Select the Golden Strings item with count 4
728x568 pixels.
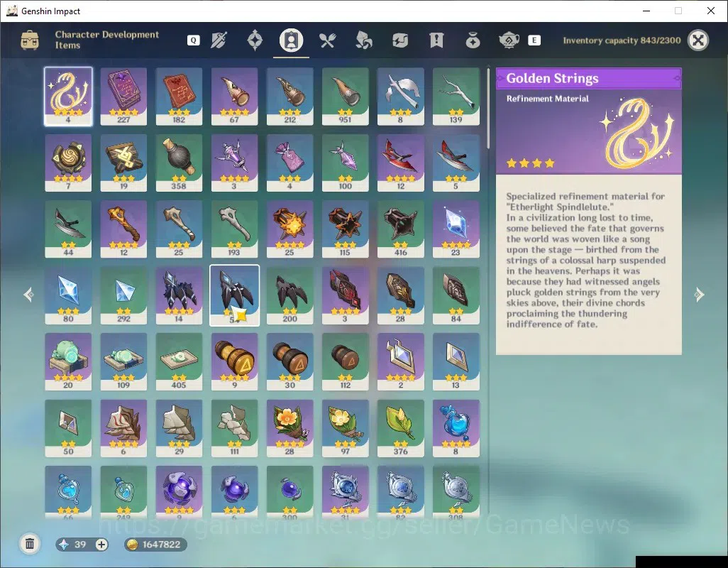pos(68,97)
